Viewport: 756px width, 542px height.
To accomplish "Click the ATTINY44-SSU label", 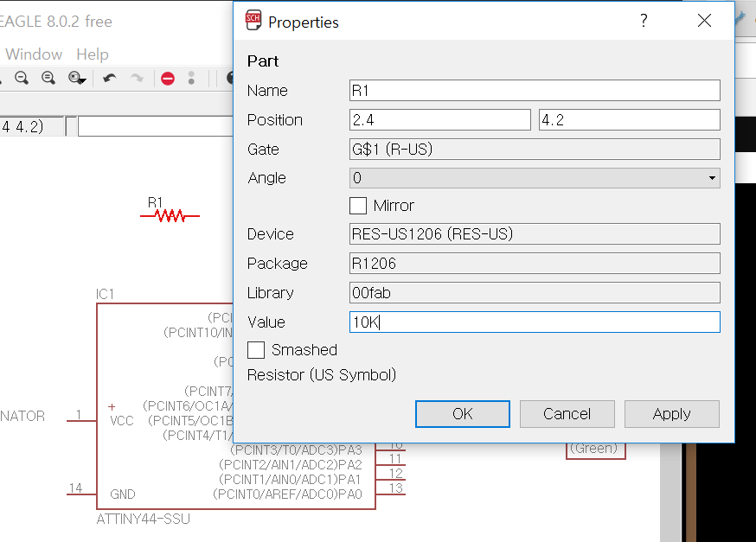I will (144, 519).
